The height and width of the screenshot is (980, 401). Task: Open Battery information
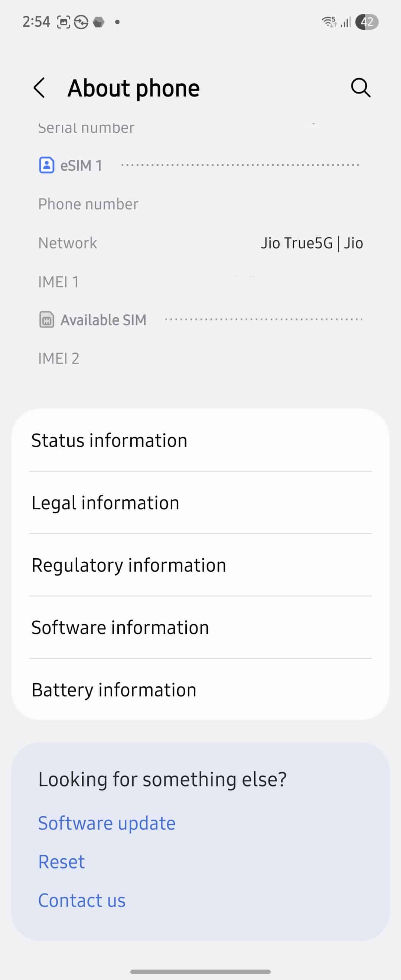point(200,690)
